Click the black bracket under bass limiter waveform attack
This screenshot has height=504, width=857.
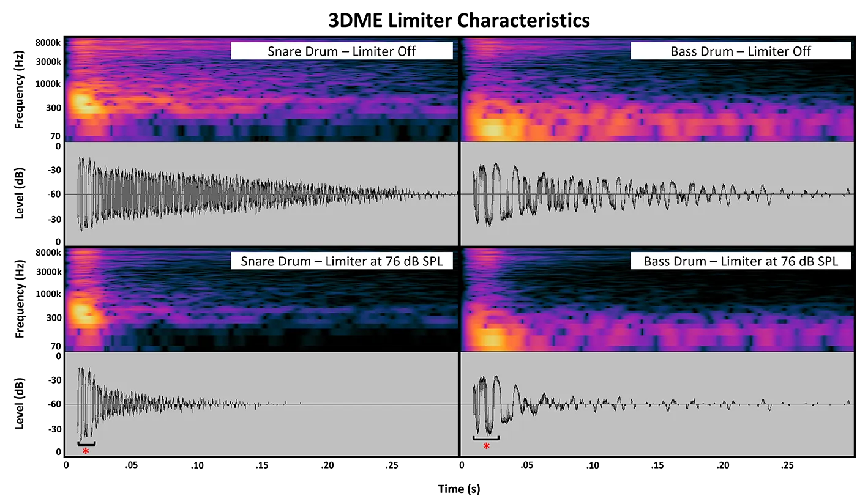pyautogui.click(x=486, y=438)
